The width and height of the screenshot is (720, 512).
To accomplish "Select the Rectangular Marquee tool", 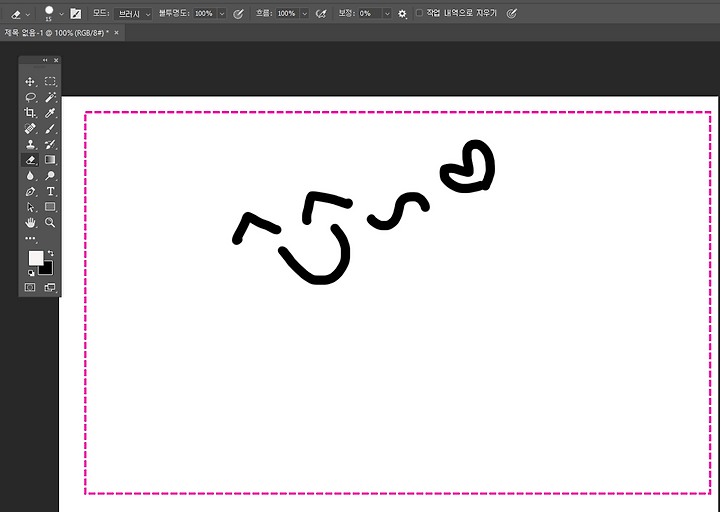I will 50,82.
